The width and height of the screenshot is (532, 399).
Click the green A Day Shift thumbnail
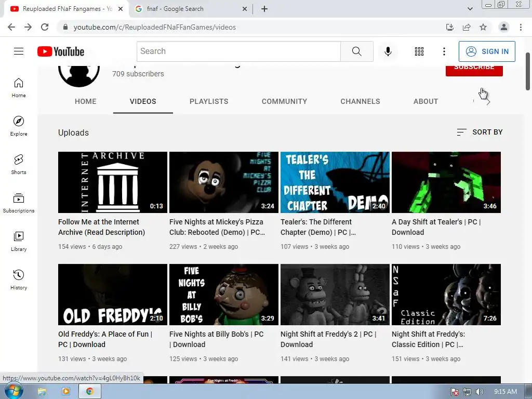tap(446, 182)
